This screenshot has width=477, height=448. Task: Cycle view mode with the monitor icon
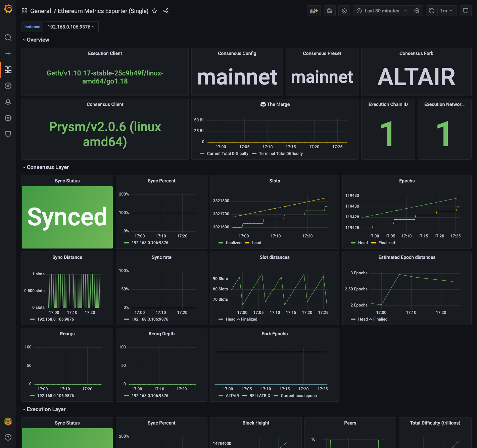point(466,11)
